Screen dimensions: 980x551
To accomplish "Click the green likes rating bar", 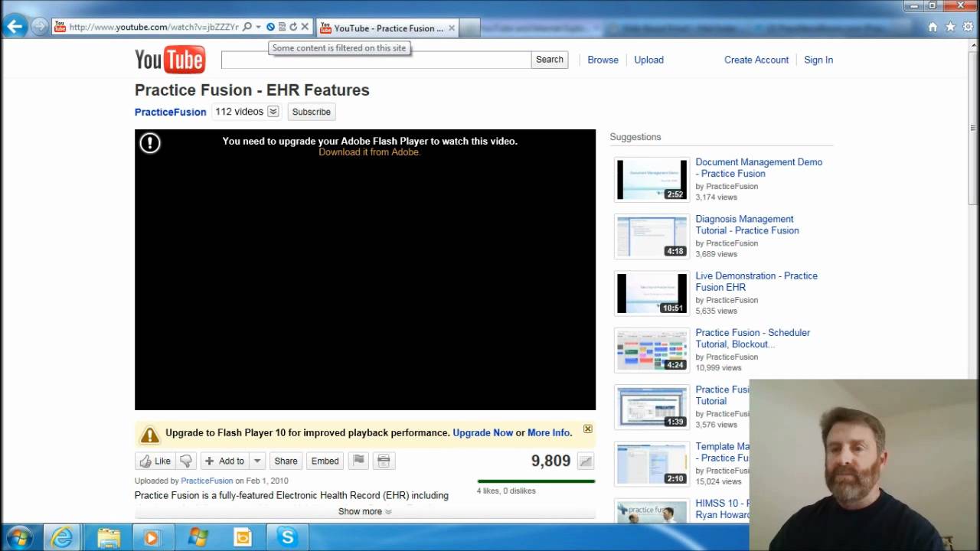I will 536,481.
